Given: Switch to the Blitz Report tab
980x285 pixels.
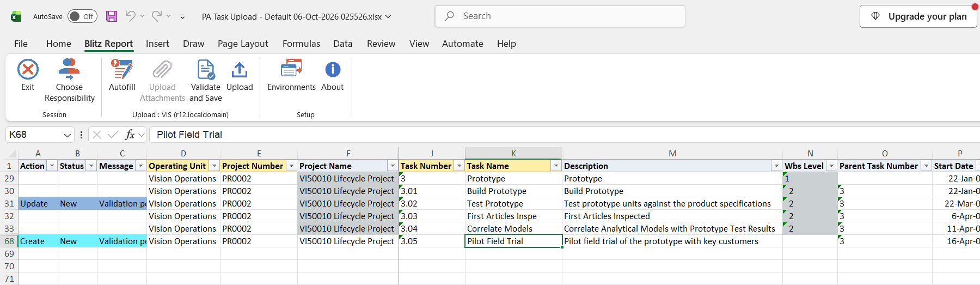Looking at the screenshot, I should [x=109, y=44].
